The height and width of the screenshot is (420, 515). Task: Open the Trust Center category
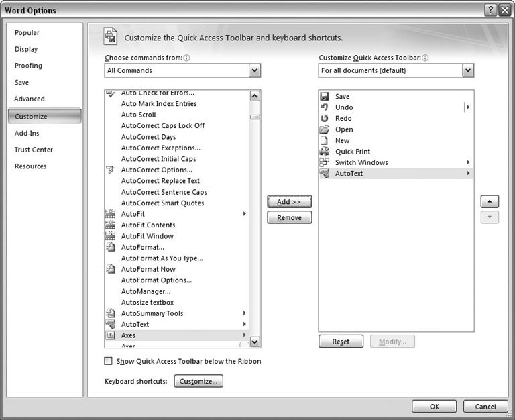click(34, 150)
